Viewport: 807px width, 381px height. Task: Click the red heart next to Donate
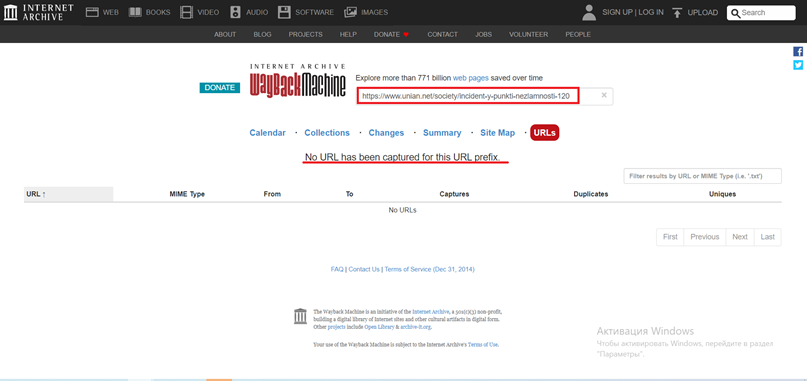point(406,34)
